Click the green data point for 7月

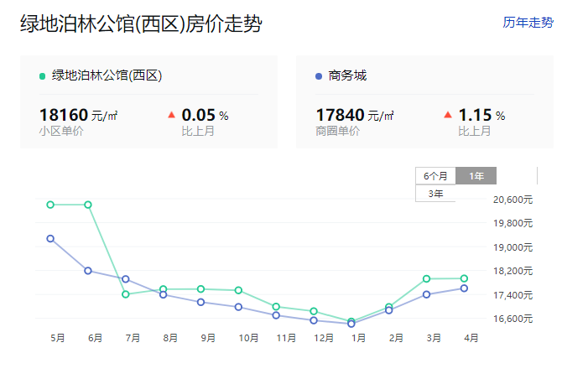point(126,294)
